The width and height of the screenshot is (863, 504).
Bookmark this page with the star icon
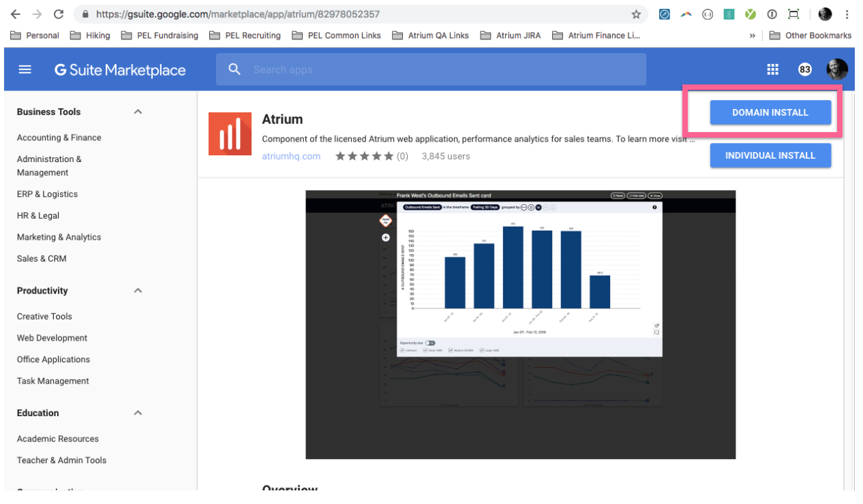coord(636,14)
